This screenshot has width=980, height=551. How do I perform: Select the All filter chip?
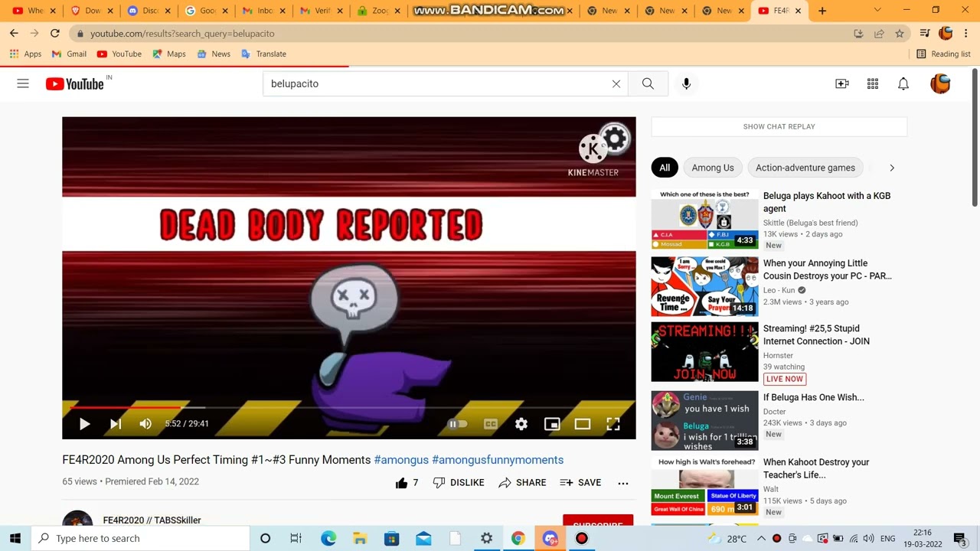665,168
